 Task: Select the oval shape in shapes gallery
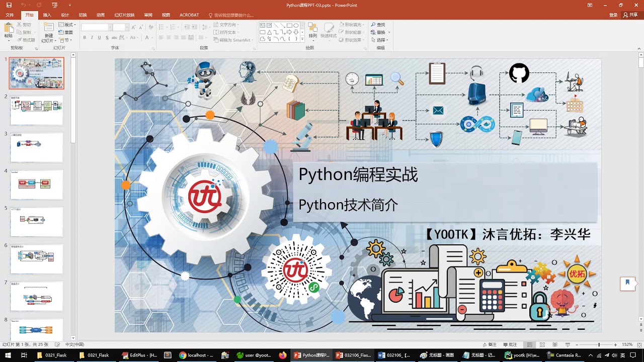pyautogui.click(x=296, y=25)
